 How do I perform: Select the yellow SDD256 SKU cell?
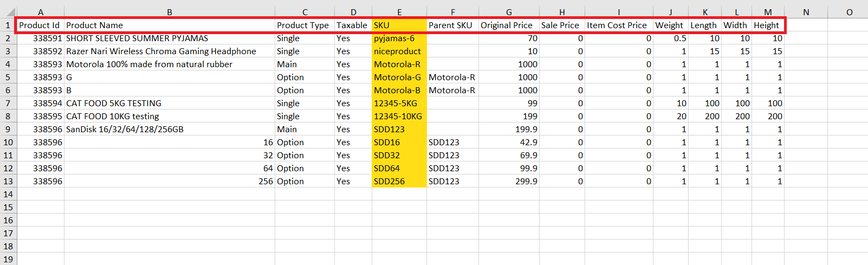click(x=399, y=182)
